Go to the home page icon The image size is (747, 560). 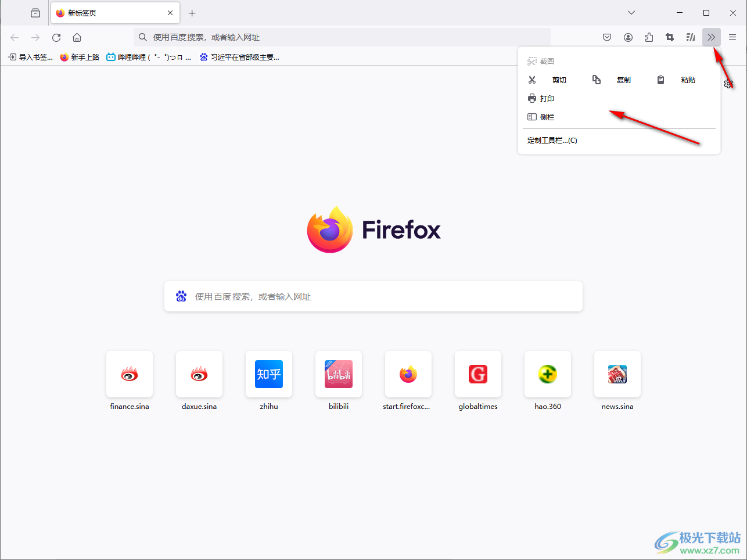77,37
